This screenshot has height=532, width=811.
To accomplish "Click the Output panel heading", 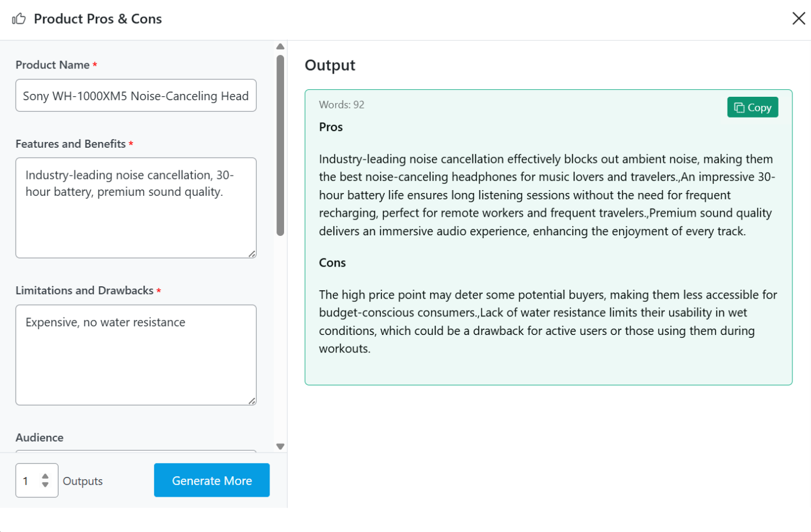I will click(x=330, y=65).
